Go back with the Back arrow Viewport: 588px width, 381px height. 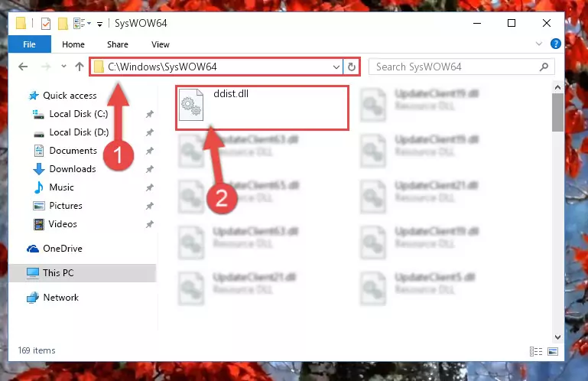[x=23, y=67]
